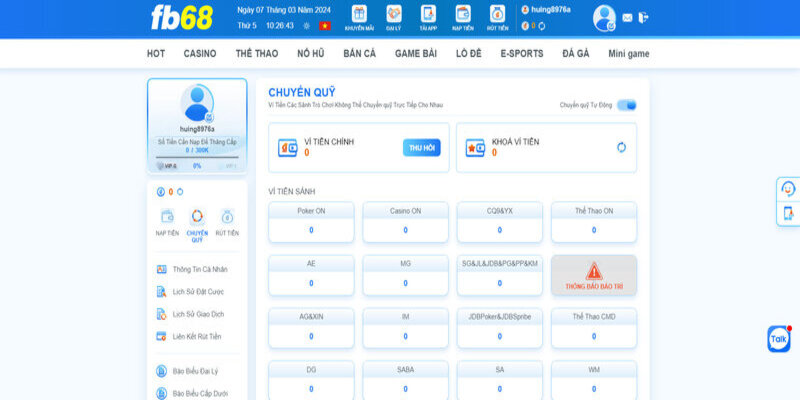Select sidebar Rút Tiền icon
Screen dimensions: 800x400
(227, 216)
